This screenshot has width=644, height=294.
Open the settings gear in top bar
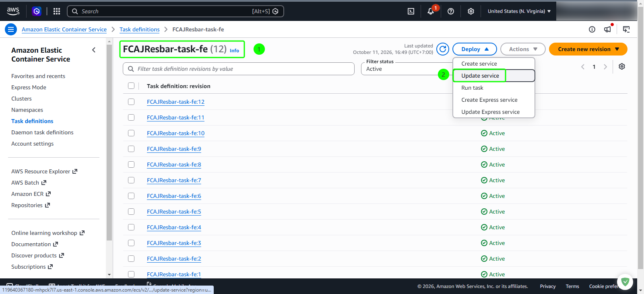[471, 11]
